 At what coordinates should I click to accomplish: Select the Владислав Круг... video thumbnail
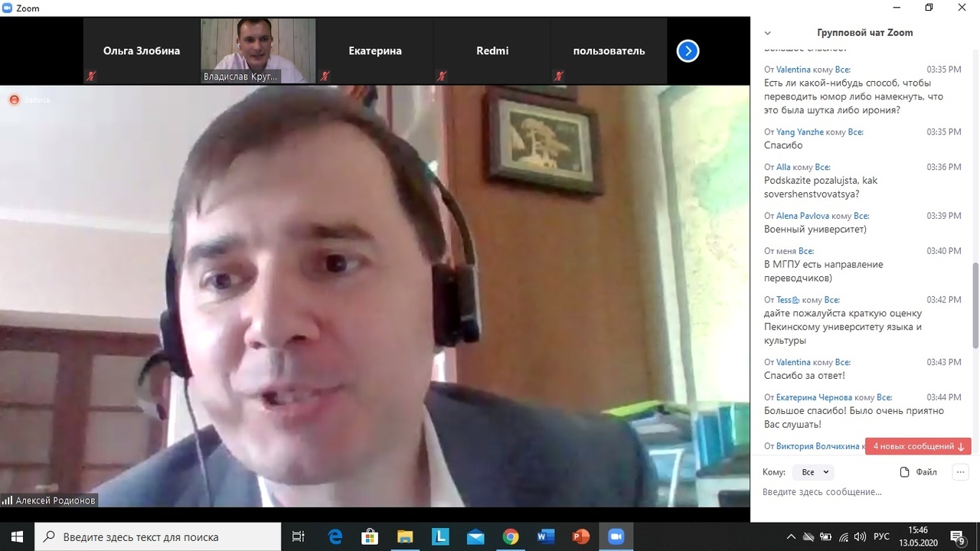point(258,51)
